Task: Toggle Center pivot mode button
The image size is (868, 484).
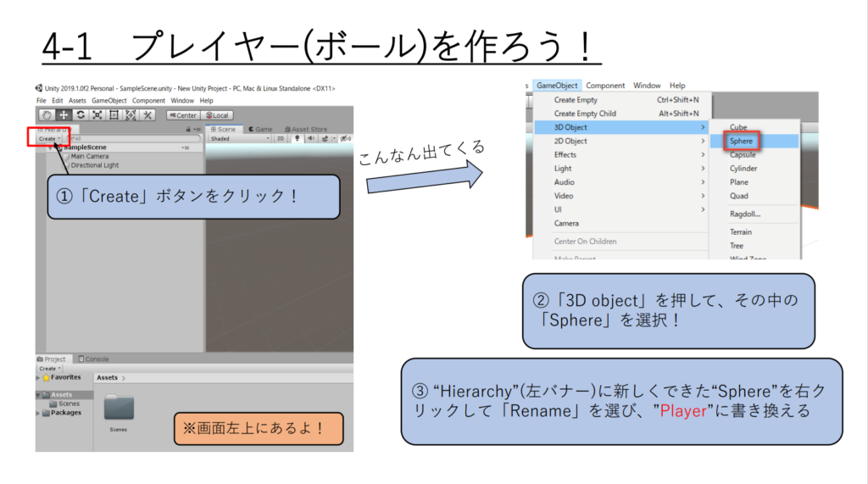Action: click(183, 115)
